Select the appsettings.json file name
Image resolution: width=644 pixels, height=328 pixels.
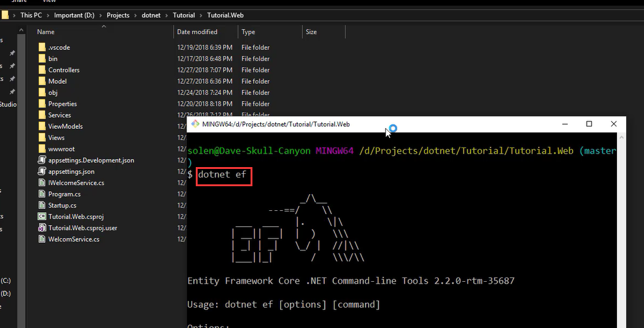(x=71, y=171)
